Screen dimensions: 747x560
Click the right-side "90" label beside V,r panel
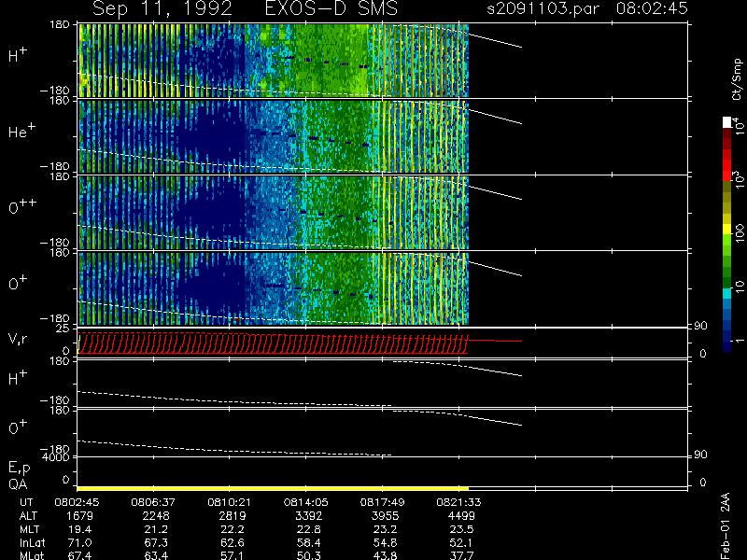click(700, 326)
